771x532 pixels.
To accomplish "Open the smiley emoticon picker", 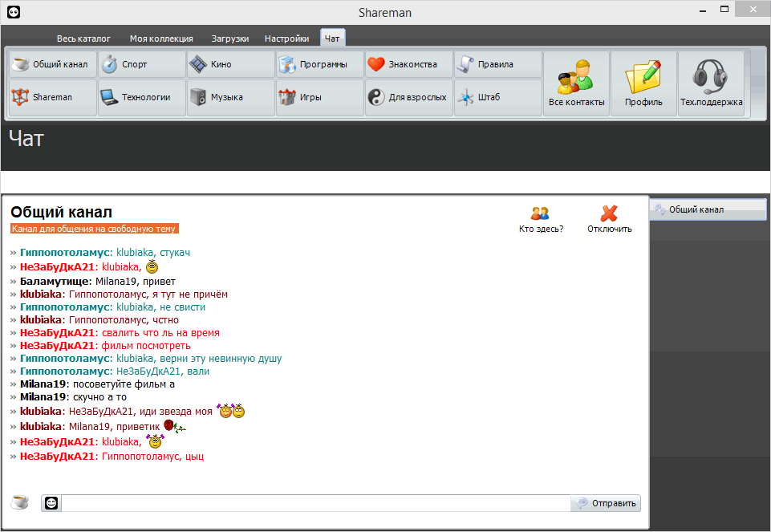I will tap(51, 503).
